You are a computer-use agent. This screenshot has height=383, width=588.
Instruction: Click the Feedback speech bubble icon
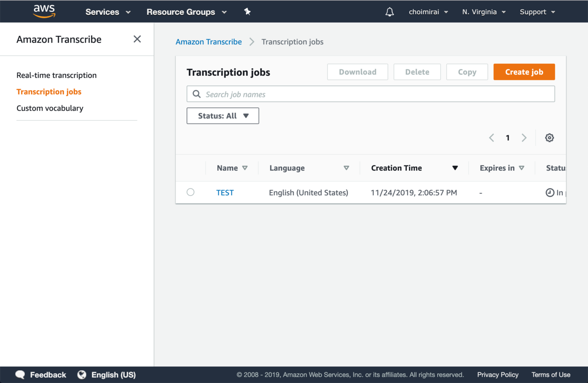pos(20,375)
